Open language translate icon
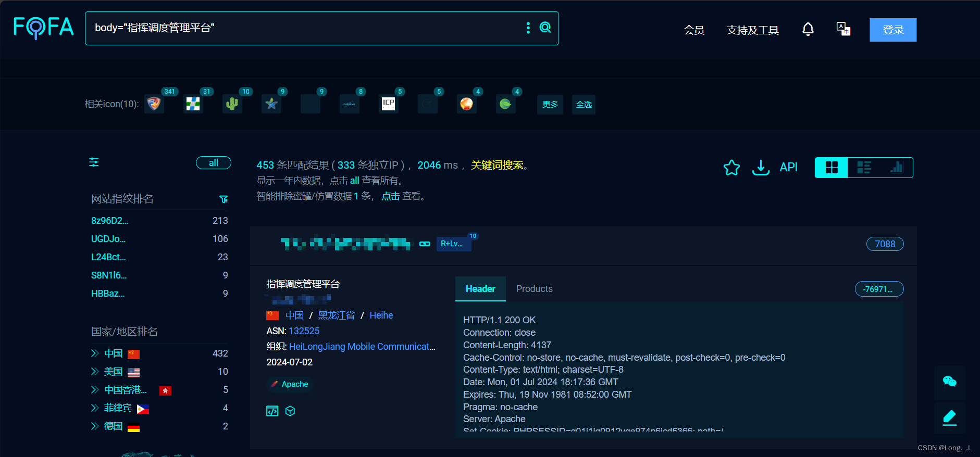 [x=843, y=29]
